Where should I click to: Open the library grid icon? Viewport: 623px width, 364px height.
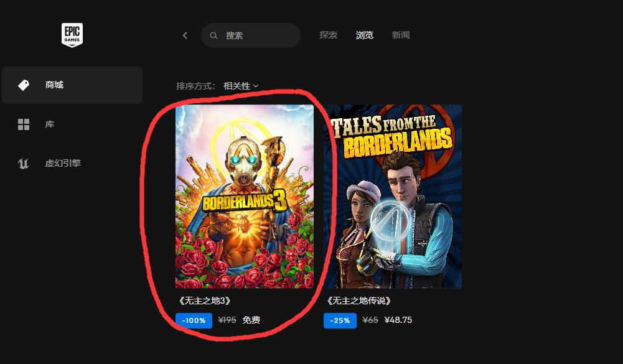(x=24, y=124)
